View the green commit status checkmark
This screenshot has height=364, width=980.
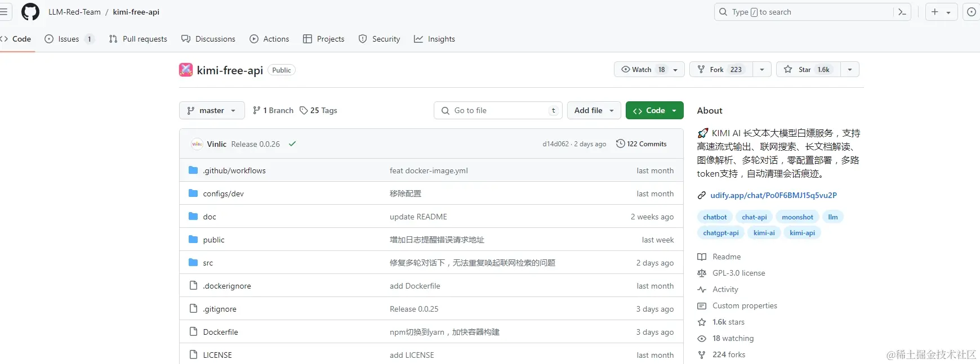click(x=292, y=144)
